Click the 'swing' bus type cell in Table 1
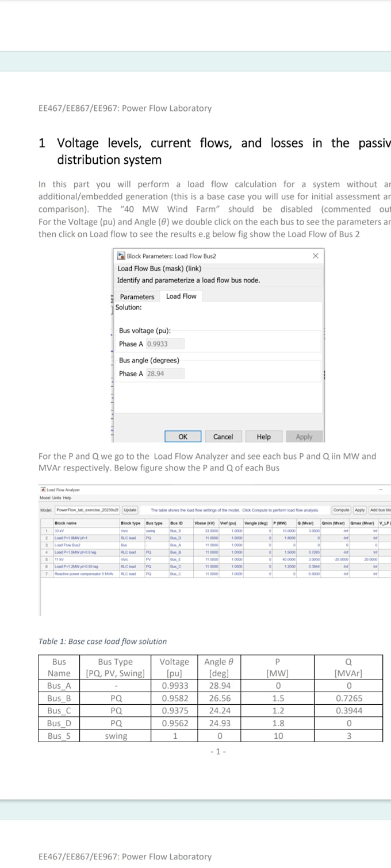Viewport: 391px width, 868px height. (116, 736)
